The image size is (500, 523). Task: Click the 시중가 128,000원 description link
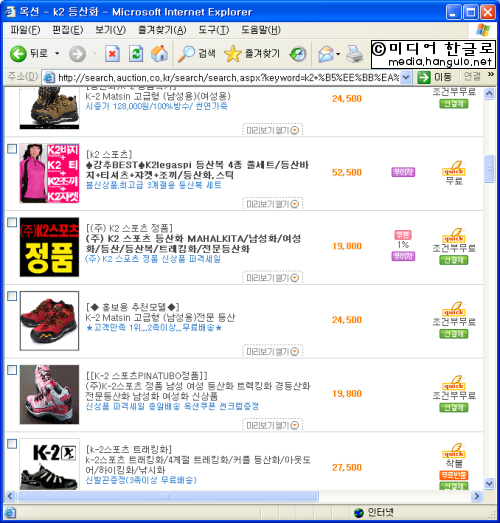(156, 106)
